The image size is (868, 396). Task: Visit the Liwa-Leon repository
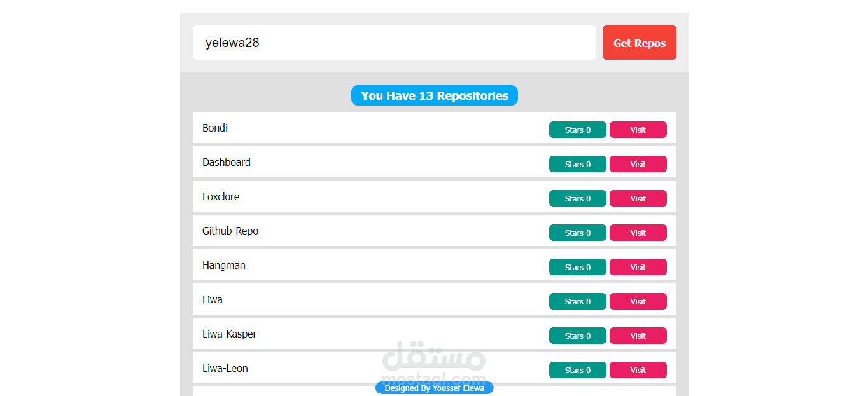638,370
